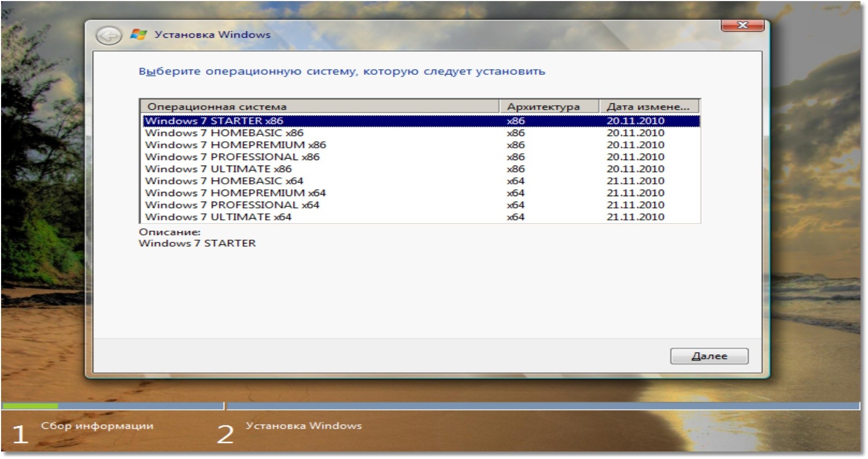Click the back arrow button
Image resolution: width=868 pixels, height=459 pixels.
tap(108, 35)
